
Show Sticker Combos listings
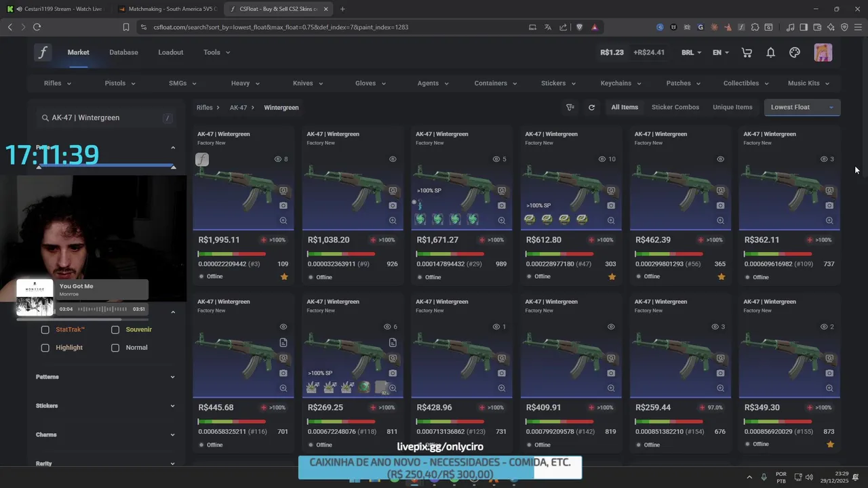point(675,107)
